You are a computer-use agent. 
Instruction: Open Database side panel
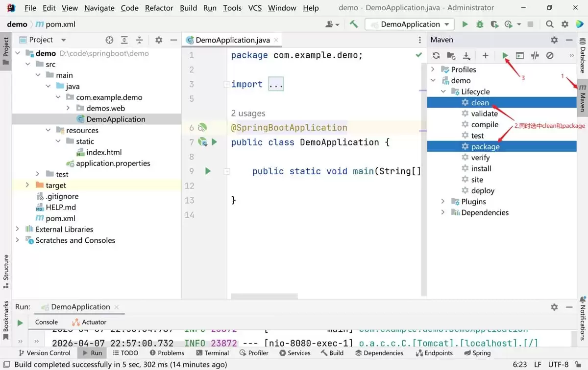[x=583, y=55]
